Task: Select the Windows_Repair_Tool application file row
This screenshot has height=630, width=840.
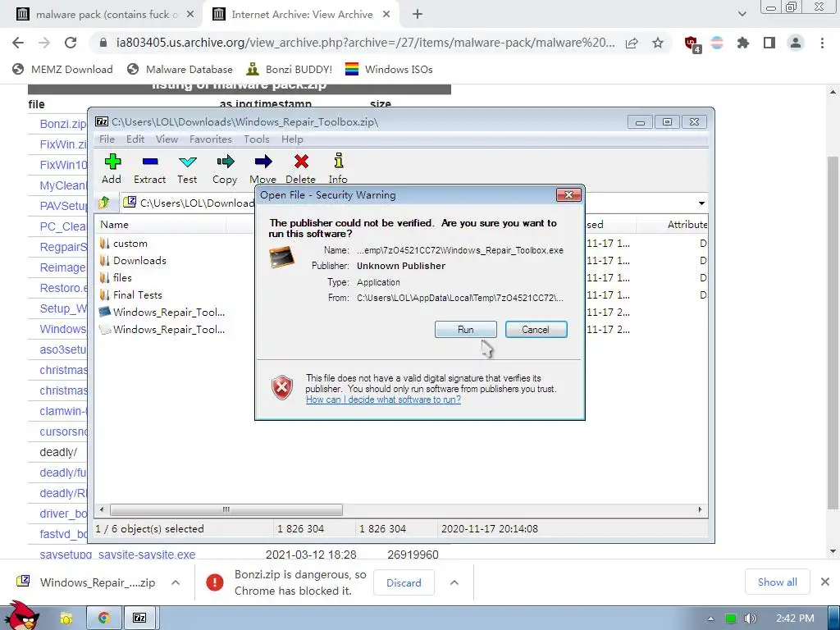Action: tap(162, 312)
